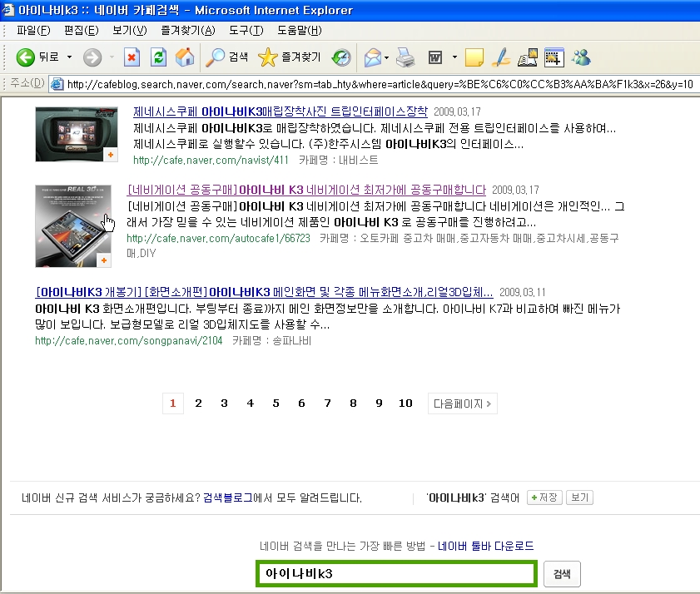Go to results page 5
This screenshot has width=700, height=594.
[x=276, y=403]
